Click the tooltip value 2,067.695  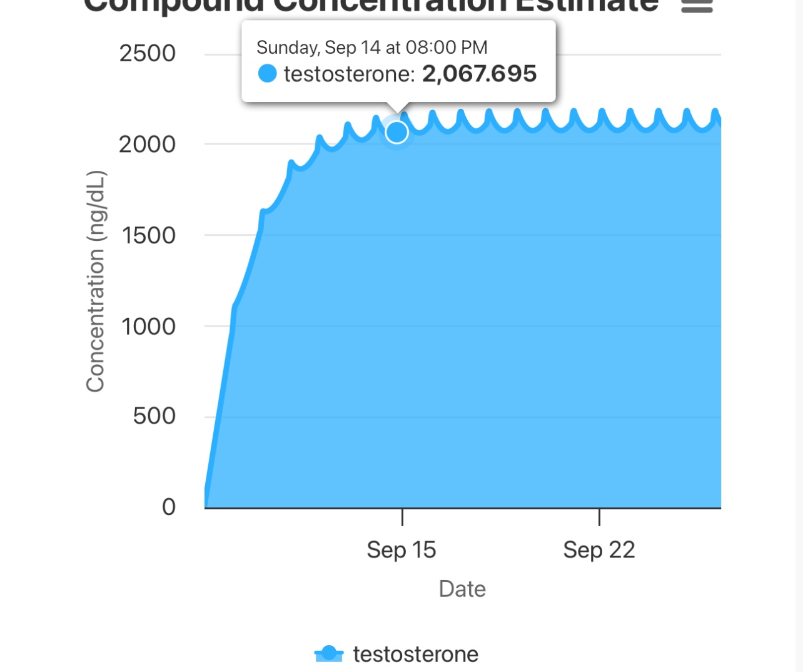479,74
